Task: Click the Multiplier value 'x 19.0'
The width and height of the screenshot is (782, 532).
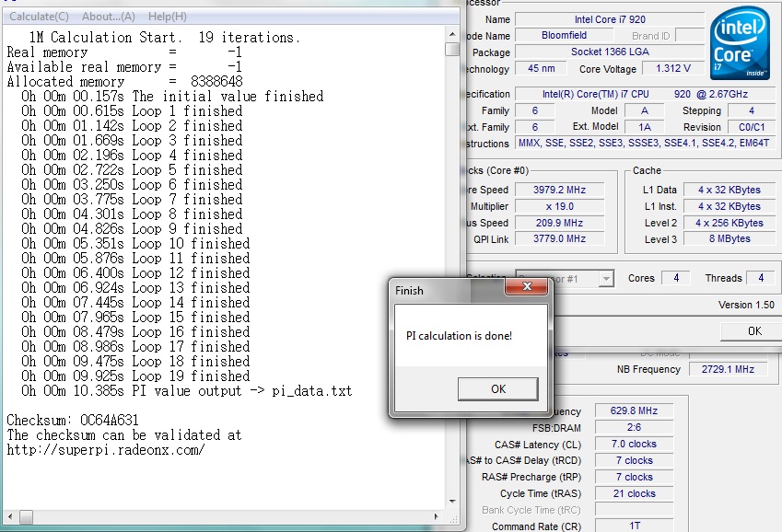Action: click(559, 206)
